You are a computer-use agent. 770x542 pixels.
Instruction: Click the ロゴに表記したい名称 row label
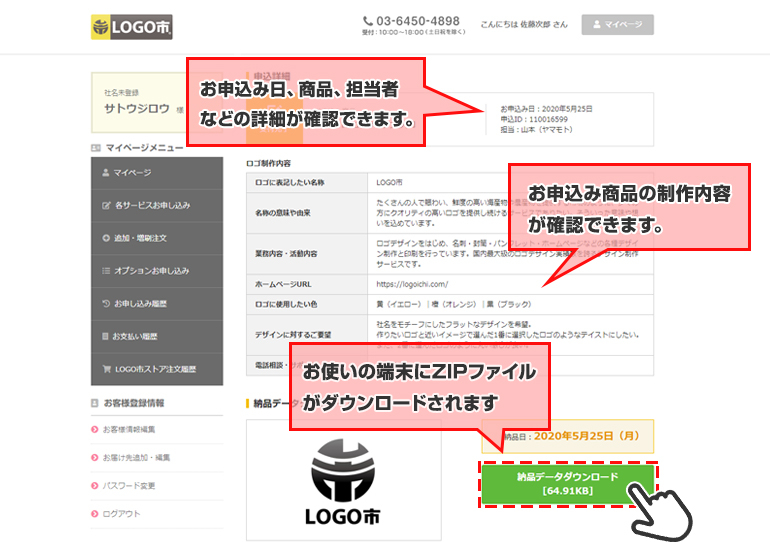(289, 183)
